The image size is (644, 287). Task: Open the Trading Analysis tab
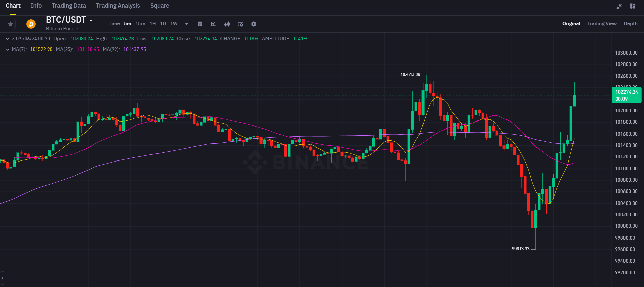[x=118, y=6]
